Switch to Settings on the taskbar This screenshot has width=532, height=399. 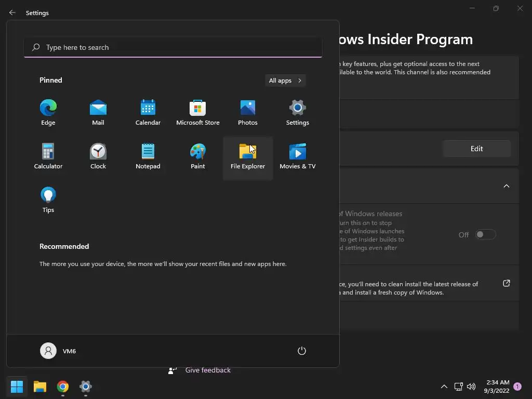point(86,387)
